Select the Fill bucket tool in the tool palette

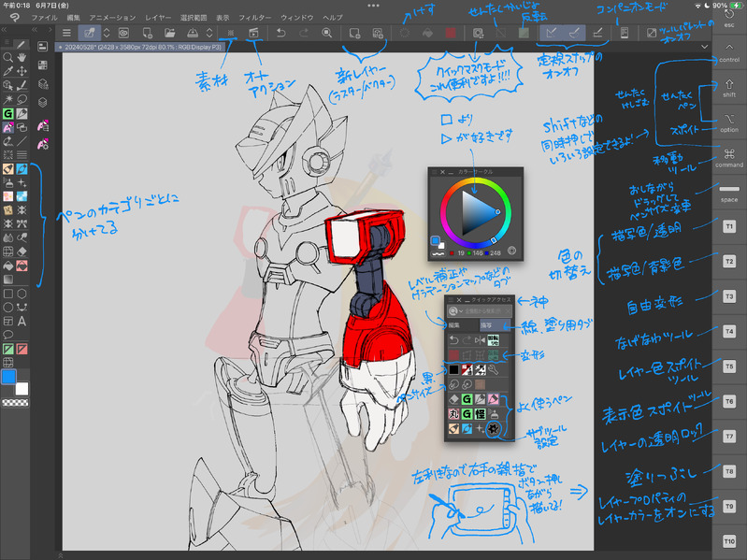8,266
